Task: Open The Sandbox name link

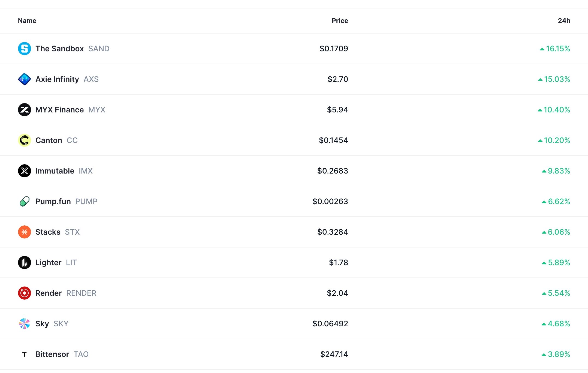Action: [59, 49]
